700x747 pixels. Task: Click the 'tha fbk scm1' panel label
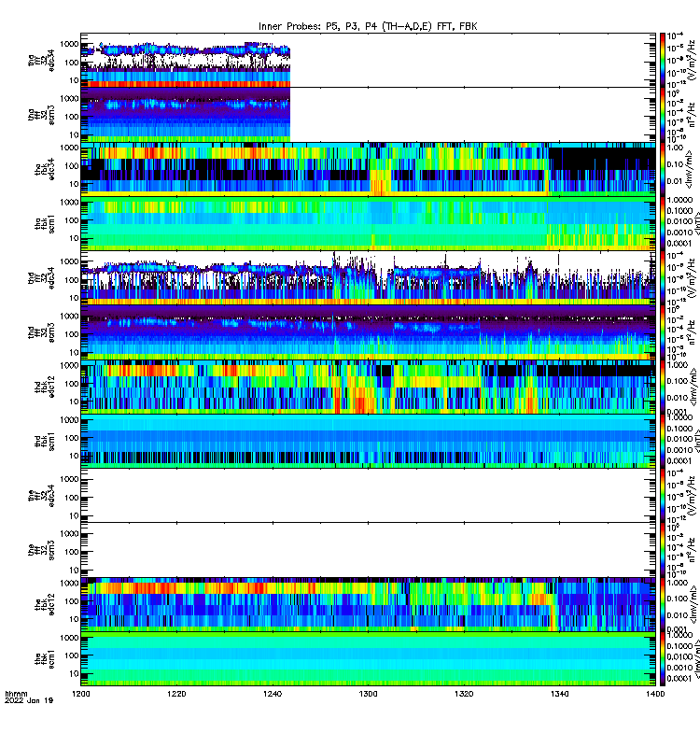[x=44, y=224]
